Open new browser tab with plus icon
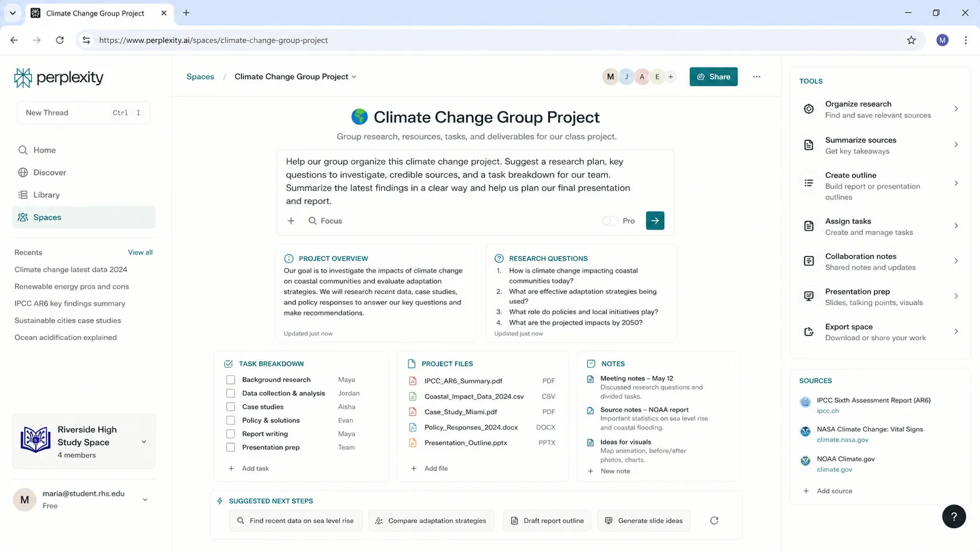Viewport: 980px width, 552px height. point(186,13)
